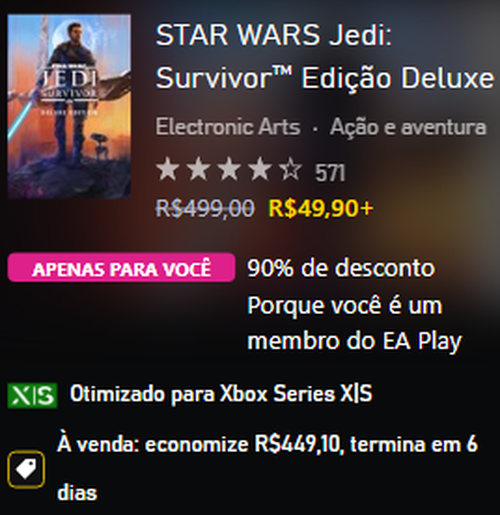Click the discounted R$49,90+ price
Image resolution: width=500 pixels, height=515 pixels.
(321, 208)
